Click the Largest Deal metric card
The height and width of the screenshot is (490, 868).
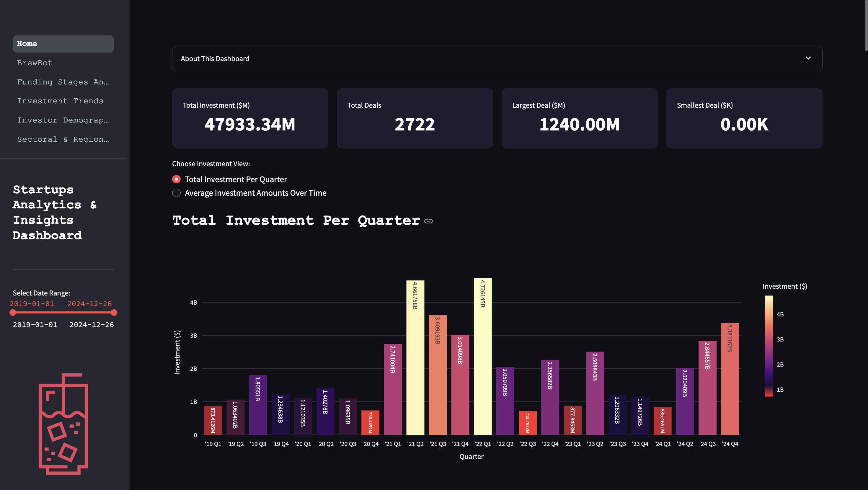point(579,118)
